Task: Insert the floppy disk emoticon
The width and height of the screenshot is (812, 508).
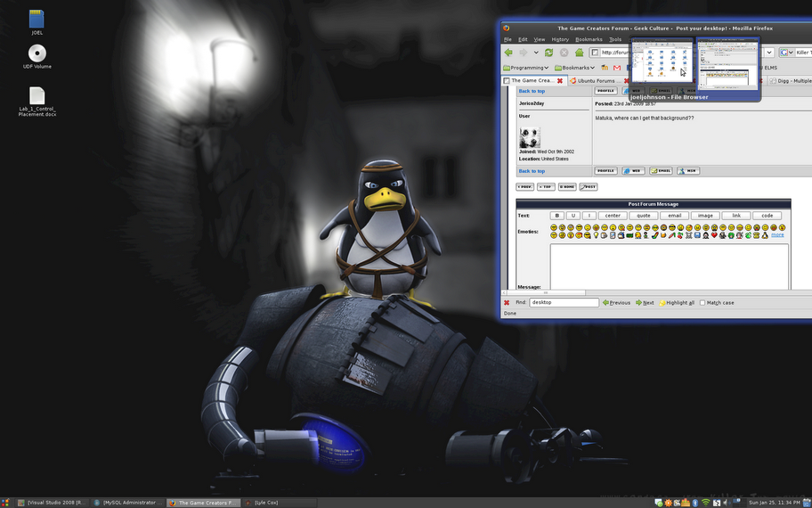Action: point(697,235)
